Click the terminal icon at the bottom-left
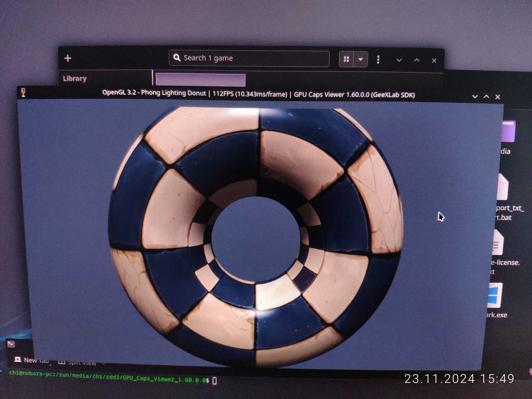Image resolution: width=532 pixels, height=399 pixels. (x=11, y=344)
